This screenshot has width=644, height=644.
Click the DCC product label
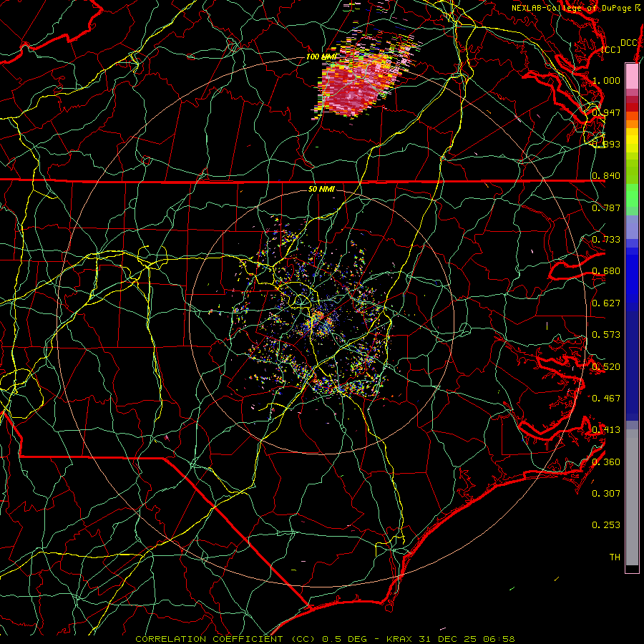(628, 43)
